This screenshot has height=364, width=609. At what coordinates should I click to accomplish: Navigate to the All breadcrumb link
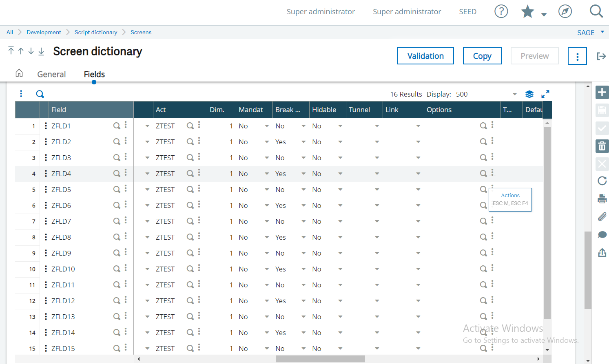pyautogui.click(x=10, y=32)
